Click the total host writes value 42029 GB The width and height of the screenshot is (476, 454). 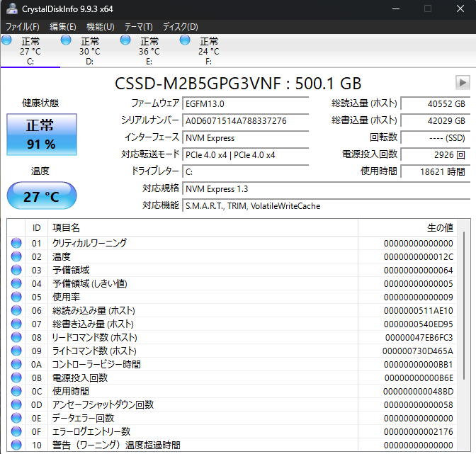click(x=436, y=121)
